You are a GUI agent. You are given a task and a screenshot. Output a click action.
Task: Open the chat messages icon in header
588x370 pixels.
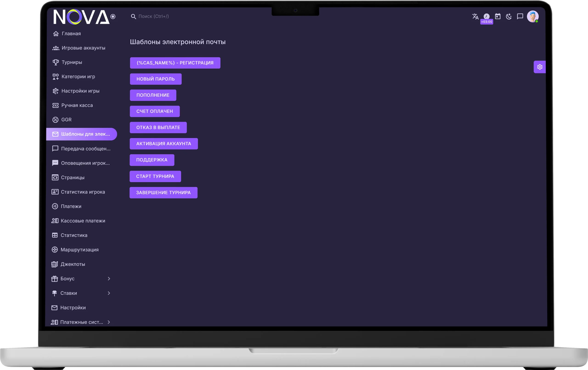520,16
